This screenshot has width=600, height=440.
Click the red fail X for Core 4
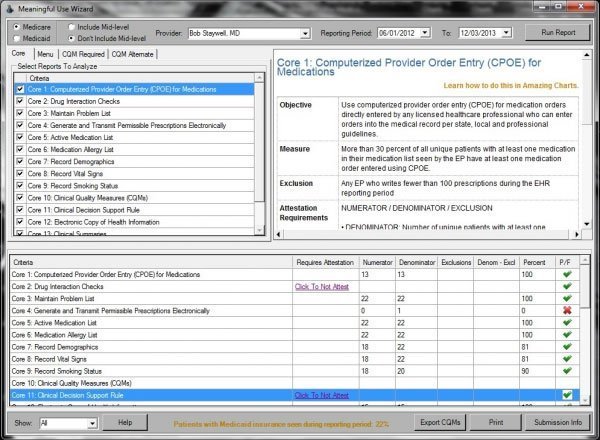[567, 311]
